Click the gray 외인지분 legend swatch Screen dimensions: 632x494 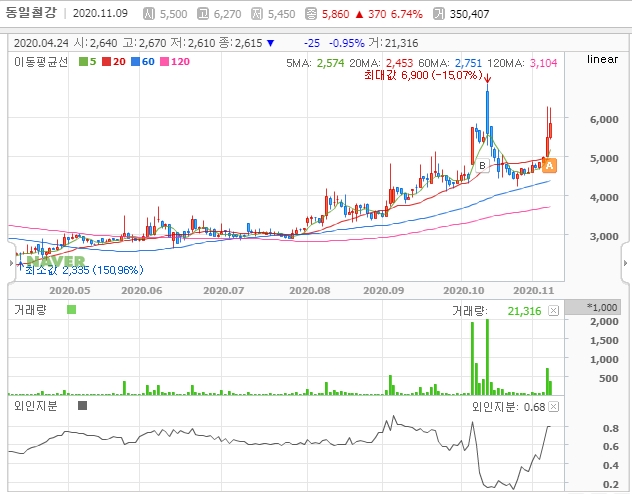pyautogui.click(x=82, y=405)
